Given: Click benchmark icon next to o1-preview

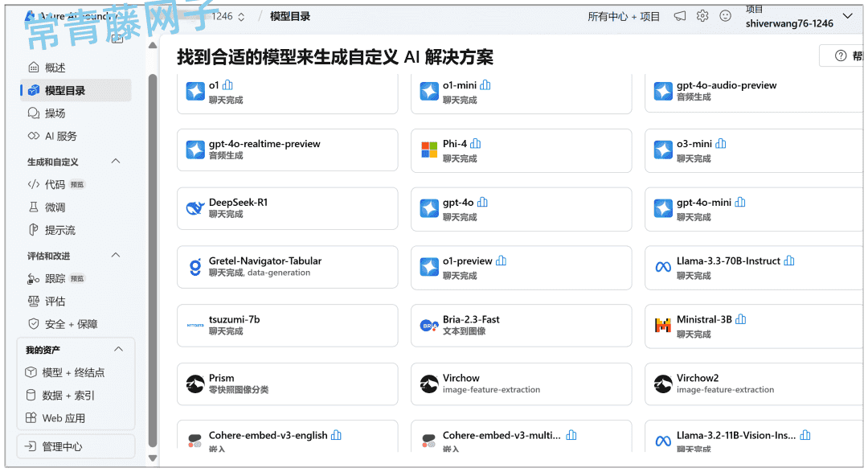Looking at the screenshot, I should (x=501, y=261).
